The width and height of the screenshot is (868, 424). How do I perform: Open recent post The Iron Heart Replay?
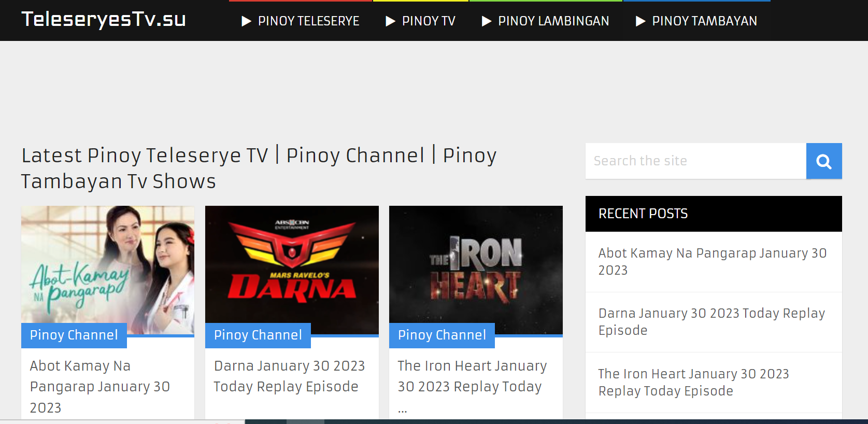(x=693, y=383)
